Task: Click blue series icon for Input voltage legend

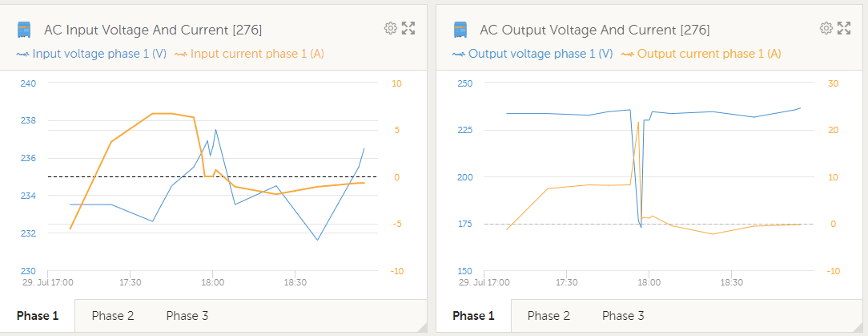Action: pos(23,55)
